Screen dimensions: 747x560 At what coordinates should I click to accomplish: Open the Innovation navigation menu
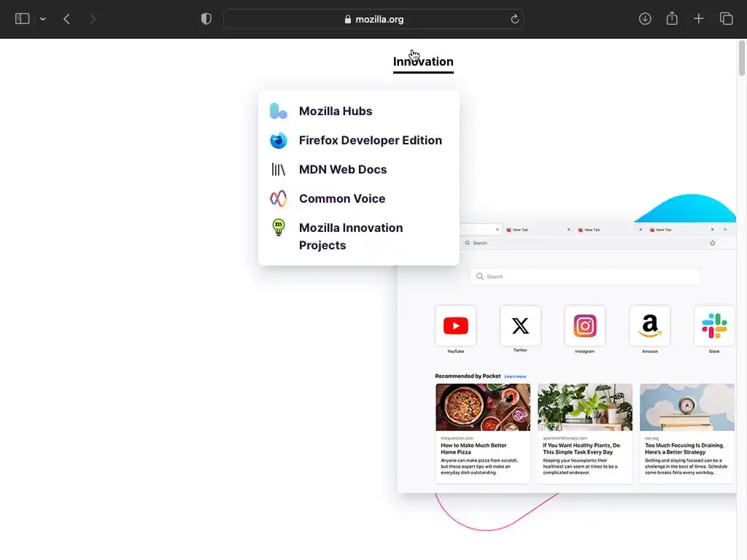423,62
